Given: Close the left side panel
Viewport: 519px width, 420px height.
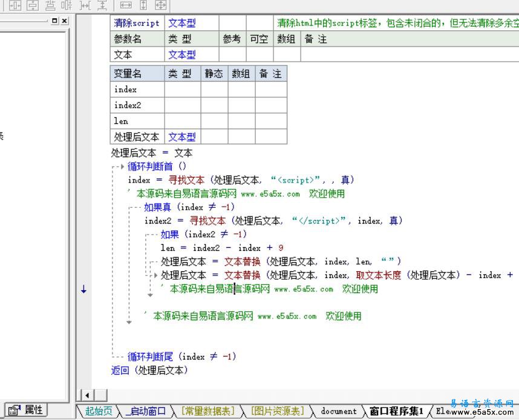Looking at the screenshot, I should pyautogui.click(x=65, y=21).
